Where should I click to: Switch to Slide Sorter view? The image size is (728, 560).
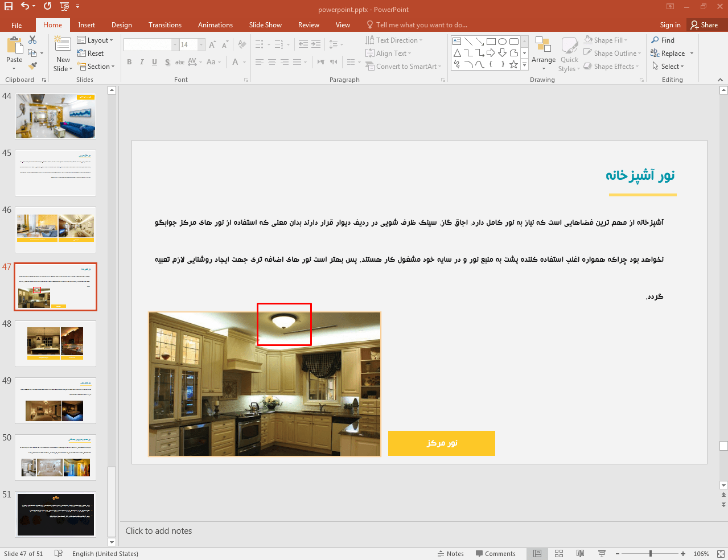click(x=559, y=554)
